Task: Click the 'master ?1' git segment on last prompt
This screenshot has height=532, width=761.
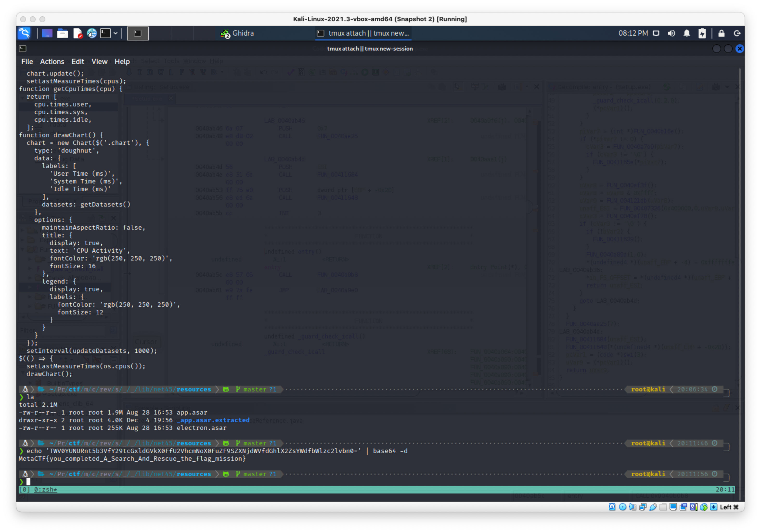Action: tap(256, 474)
